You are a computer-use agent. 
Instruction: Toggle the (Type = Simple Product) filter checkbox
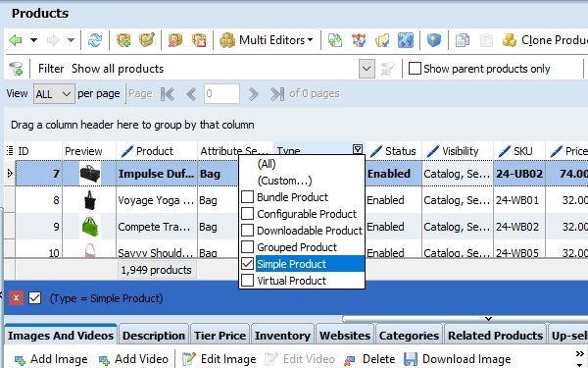click(x=35, y=298)
